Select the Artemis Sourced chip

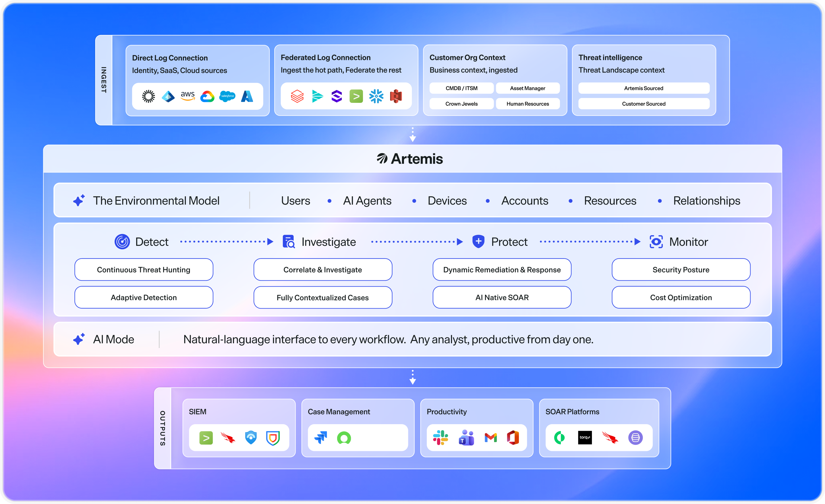pyautogui.click(x=644, y=88)
